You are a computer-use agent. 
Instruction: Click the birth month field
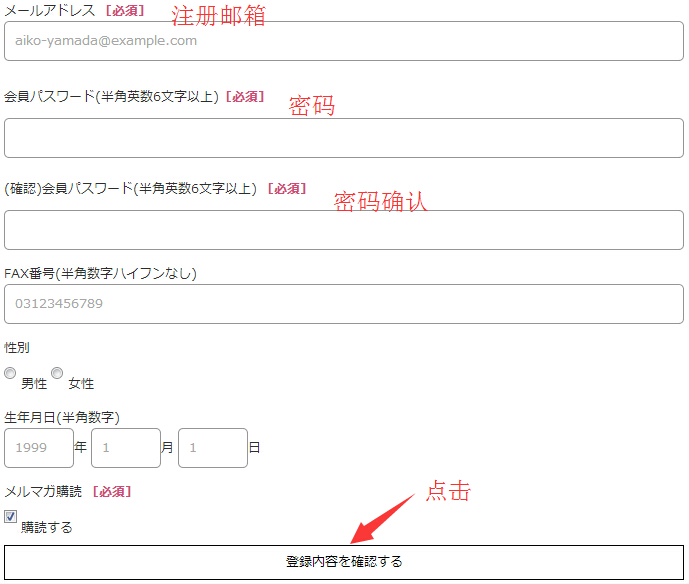126,448
